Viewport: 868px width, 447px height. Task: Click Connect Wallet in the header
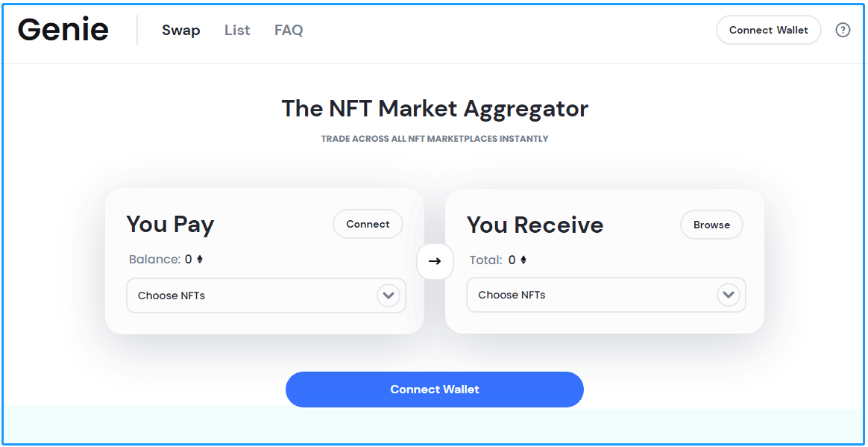pyautogui.click(x=769, y=30)
